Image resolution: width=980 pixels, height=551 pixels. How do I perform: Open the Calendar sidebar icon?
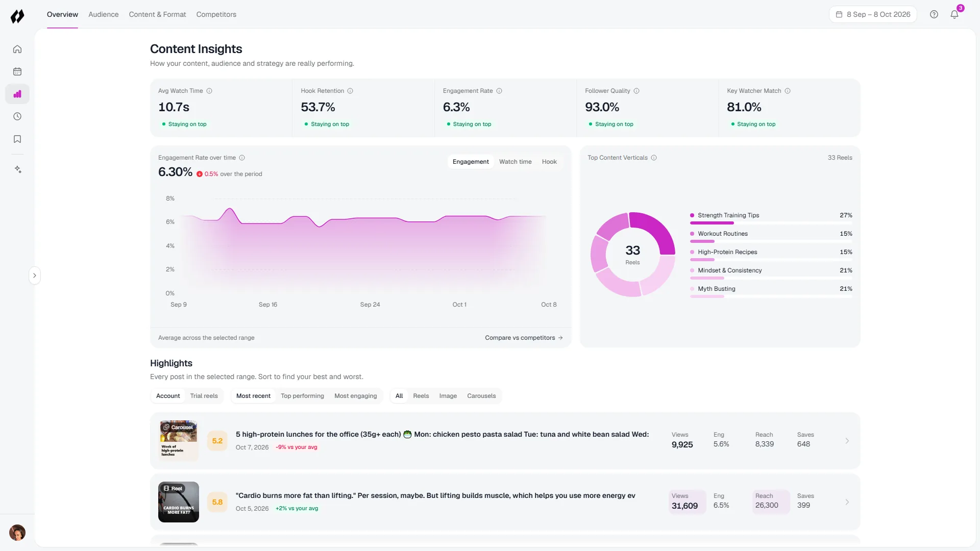(17, 71)
